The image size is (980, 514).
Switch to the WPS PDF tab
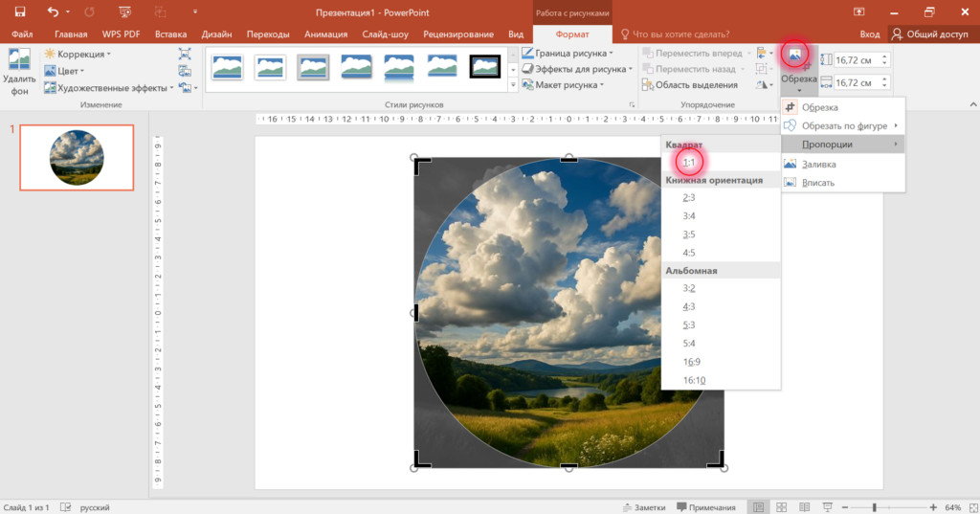(122, 34)
